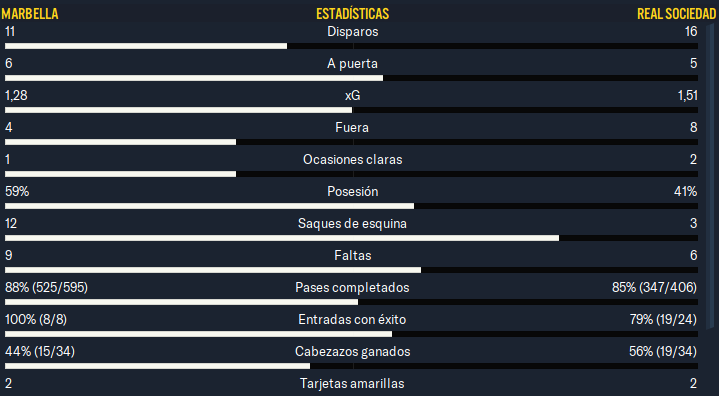Click Real Sociedad's 85% (347/406) value
Screen dimensions: 719x396
pyautogui.click(x=654, y=287)
